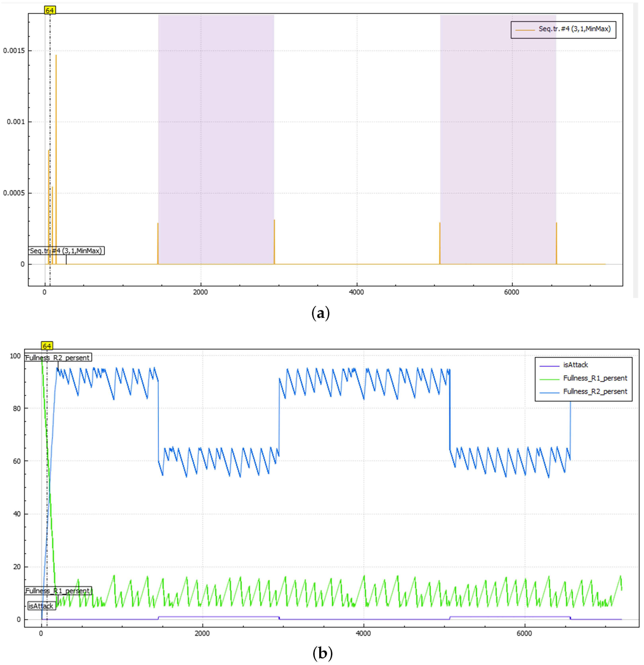Click the 4000 x-axis label on top chart
The width and height of the screenshot is (644, 665).
tap(356, 292)
